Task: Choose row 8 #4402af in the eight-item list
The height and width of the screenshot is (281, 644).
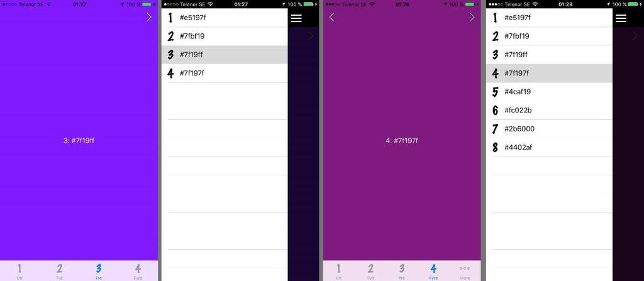Action: (549, 147)
